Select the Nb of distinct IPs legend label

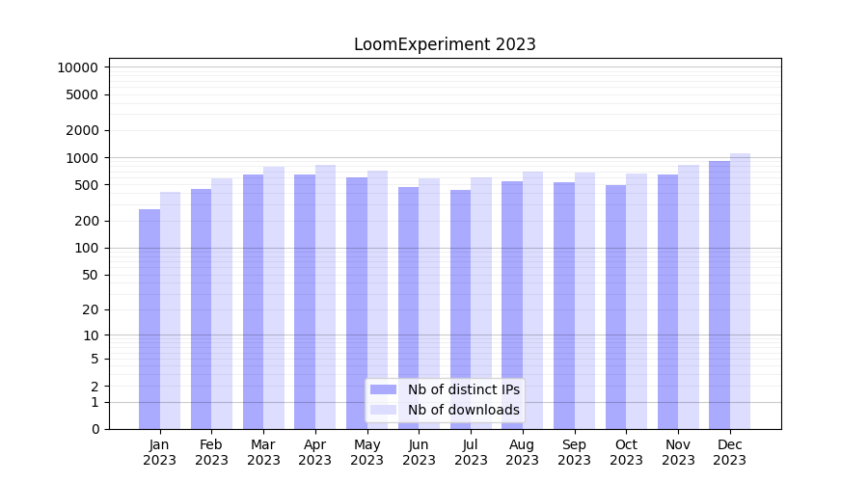(463, 389)
